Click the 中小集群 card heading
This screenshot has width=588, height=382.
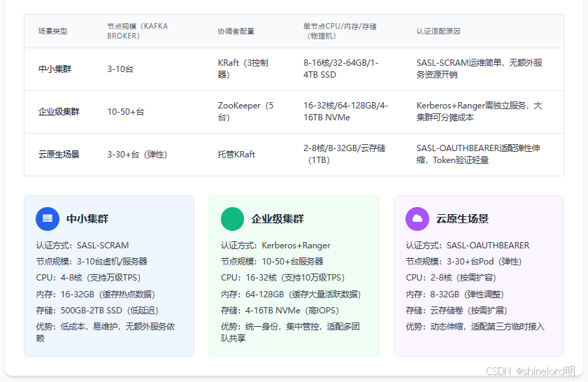pyautogui.click(x=87, y=219)
